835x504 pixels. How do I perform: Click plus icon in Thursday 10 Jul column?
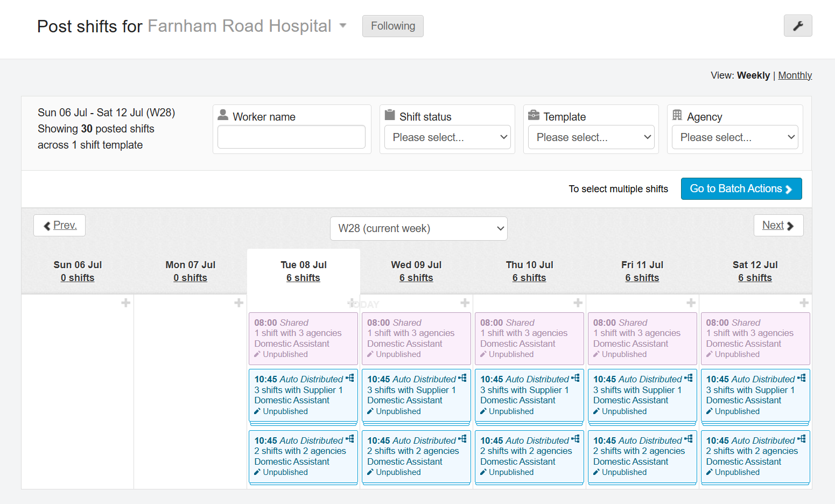(578, 303)
